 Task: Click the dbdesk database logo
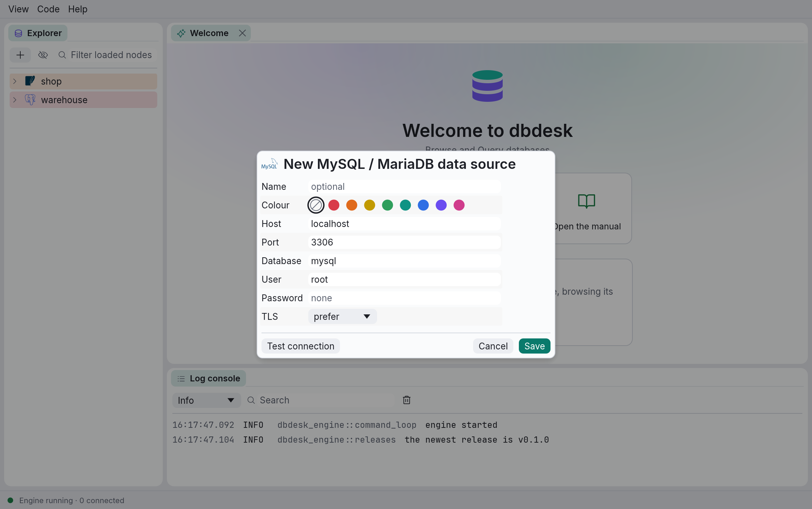click(x=488, y=86)
